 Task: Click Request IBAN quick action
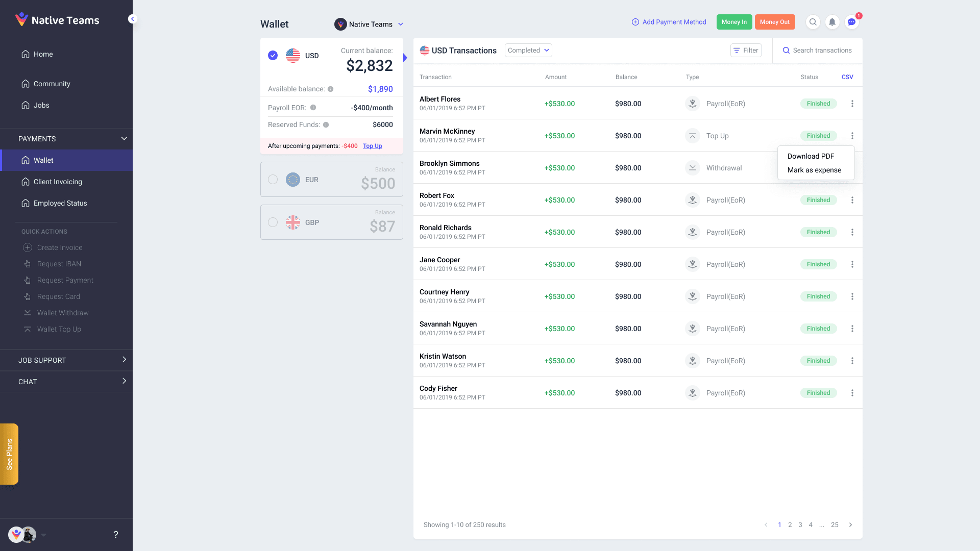point(52,264)
